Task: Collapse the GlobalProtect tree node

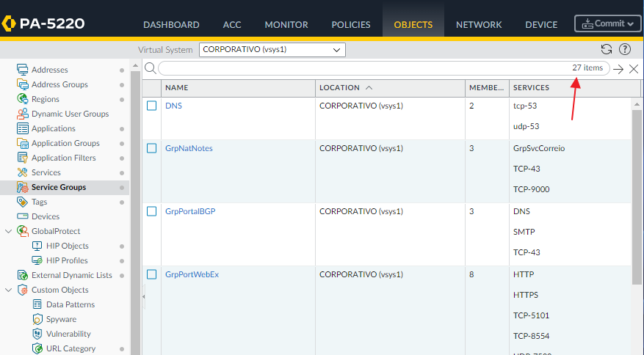Action: point(9,231)
